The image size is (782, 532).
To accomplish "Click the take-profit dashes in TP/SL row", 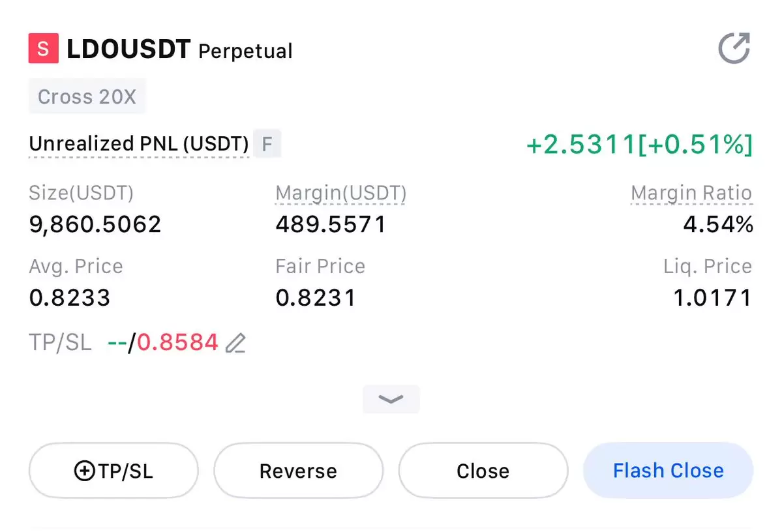I will click(x=117, y=342).
